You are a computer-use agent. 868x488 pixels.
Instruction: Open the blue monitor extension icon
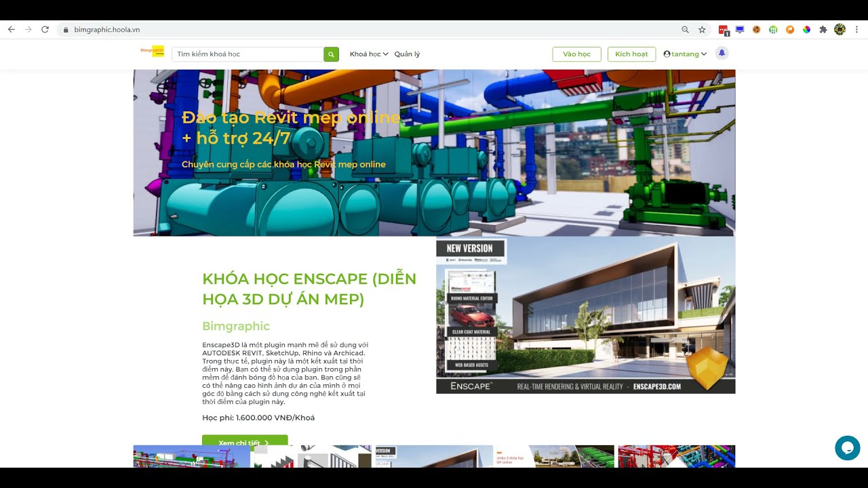(740, 30)
